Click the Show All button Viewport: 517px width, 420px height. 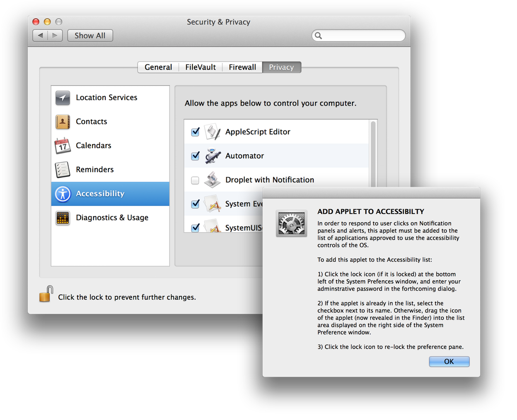coord(90,36)
